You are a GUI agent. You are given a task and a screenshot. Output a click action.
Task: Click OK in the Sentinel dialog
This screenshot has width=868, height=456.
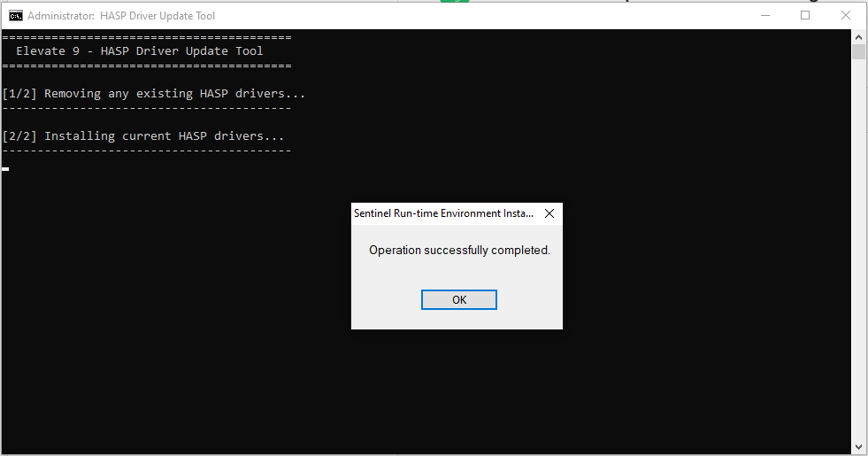pos(459,300)
